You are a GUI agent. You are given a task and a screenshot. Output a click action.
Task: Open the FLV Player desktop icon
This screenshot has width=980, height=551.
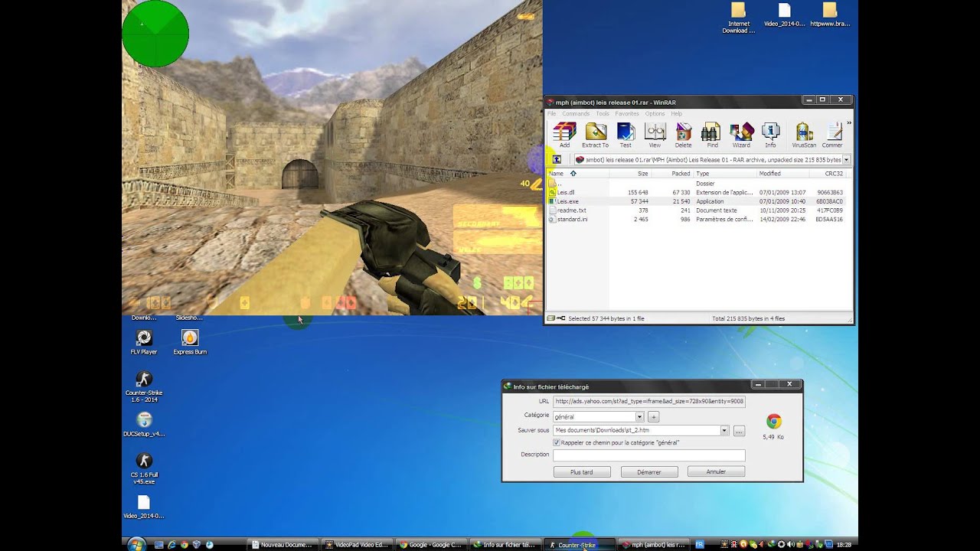143,341
